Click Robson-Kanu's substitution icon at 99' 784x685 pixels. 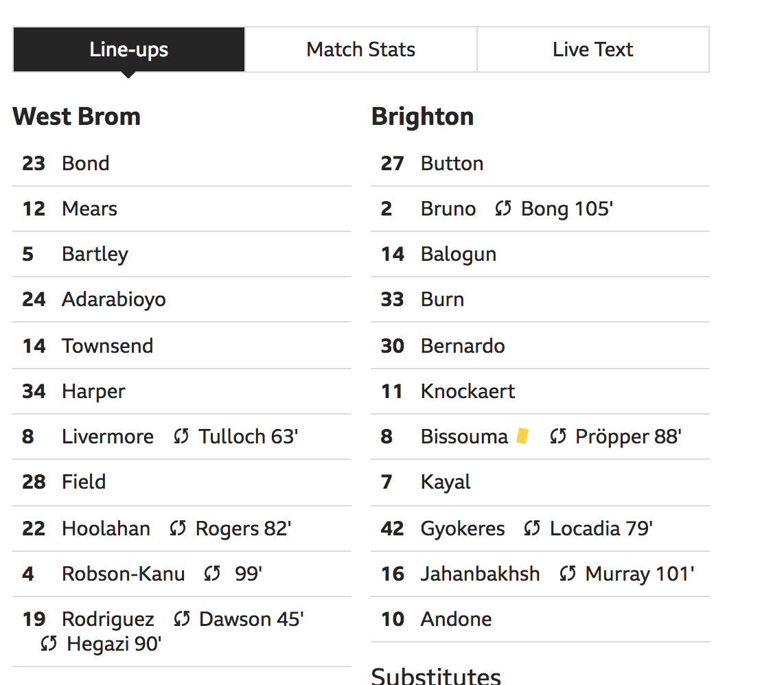(x=212, y=574)
